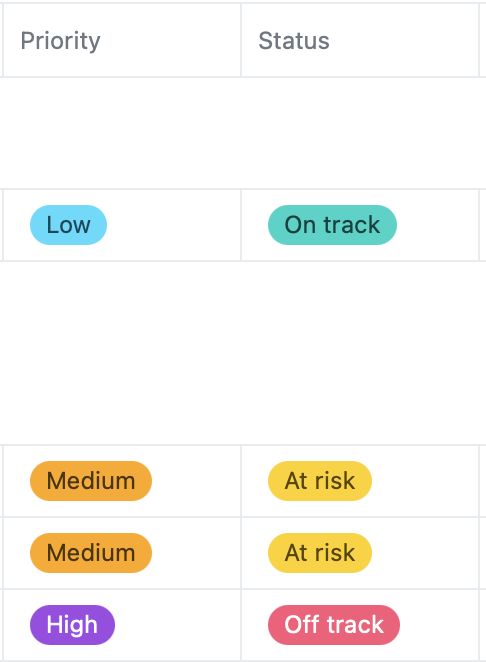Click empty space in the Off track cell
This screenshot has width=486, height=662.
(x=439, y=625)
